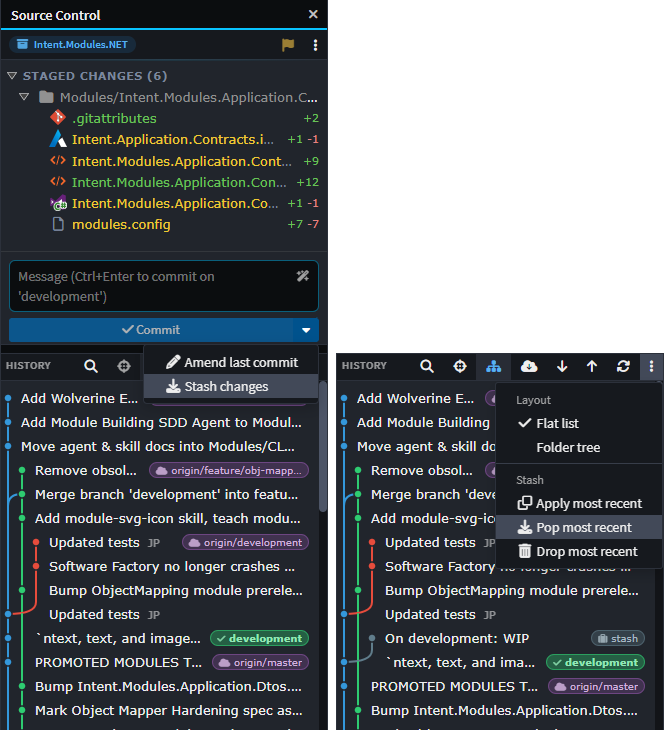
Task: Select left History commit 'Software Factory no longer crashes'
Action: [172, 567]
